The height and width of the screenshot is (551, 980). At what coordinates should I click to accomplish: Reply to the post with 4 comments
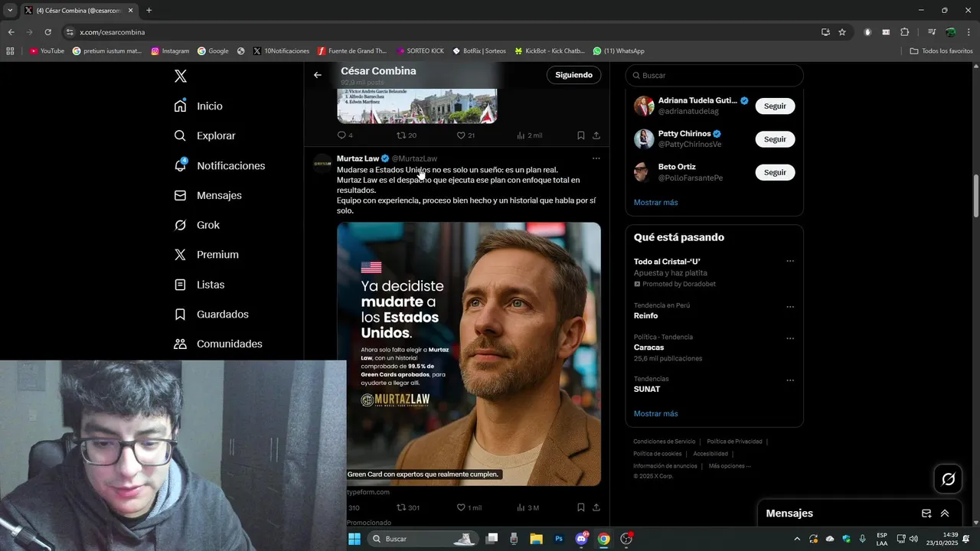pos(345,135)
